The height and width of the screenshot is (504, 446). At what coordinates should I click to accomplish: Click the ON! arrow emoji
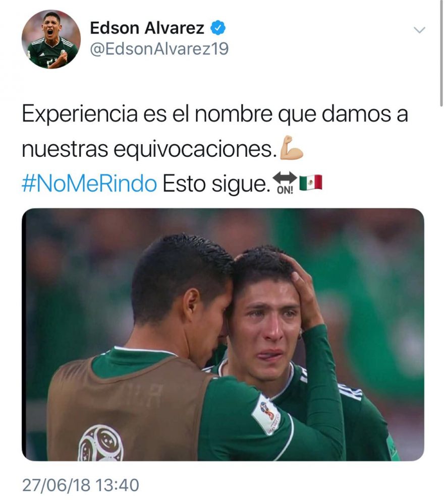(x=285, y=183)
